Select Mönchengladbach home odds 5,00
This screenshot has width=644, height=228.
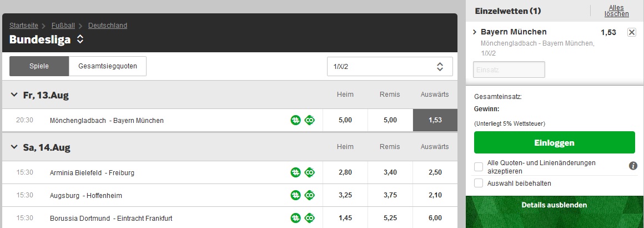point(345,120)
